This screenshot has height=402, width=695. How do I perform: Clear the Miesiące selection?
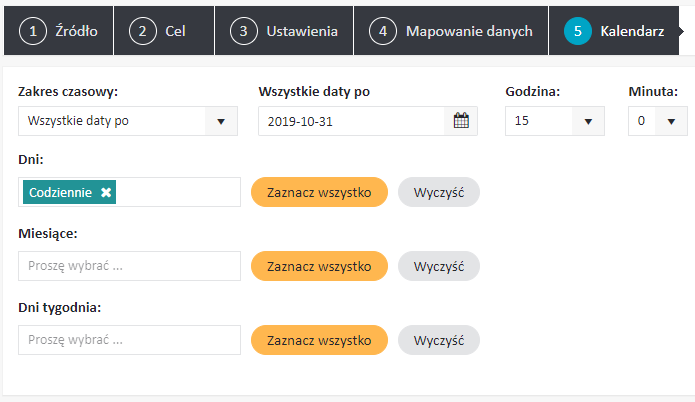439,266
